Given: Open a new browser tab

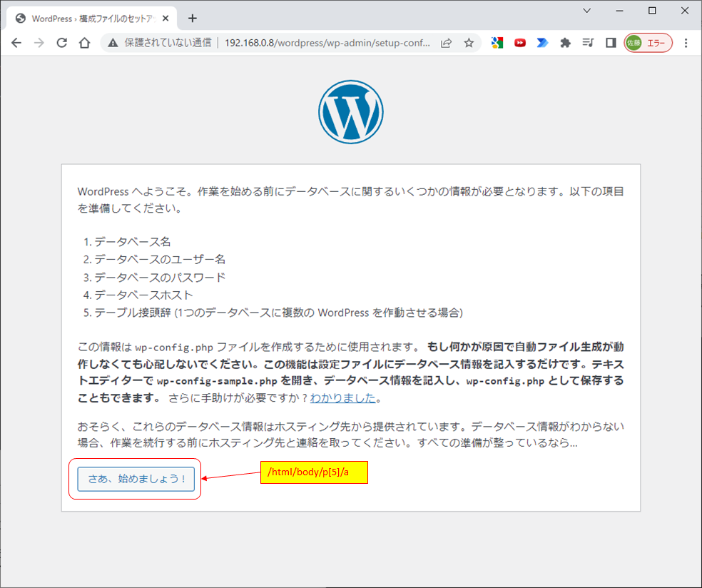Looking at the screenshot, I should [x=193, y=19].
